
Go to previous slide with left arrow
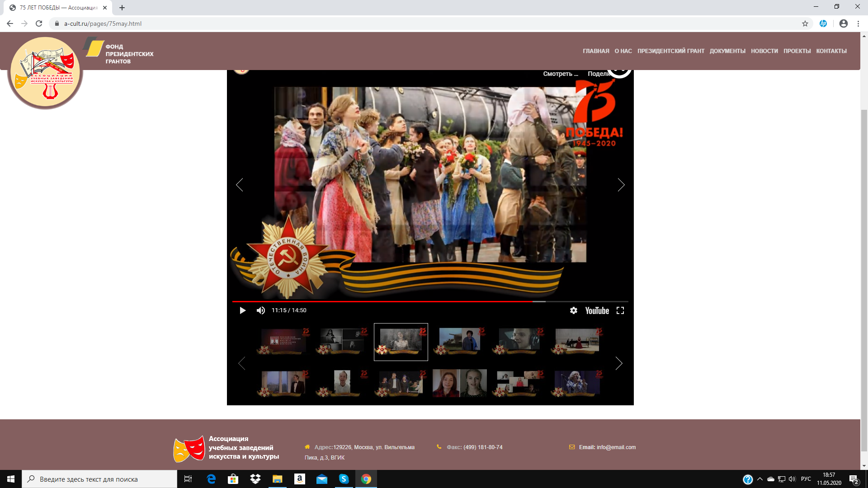coord(240,185)
